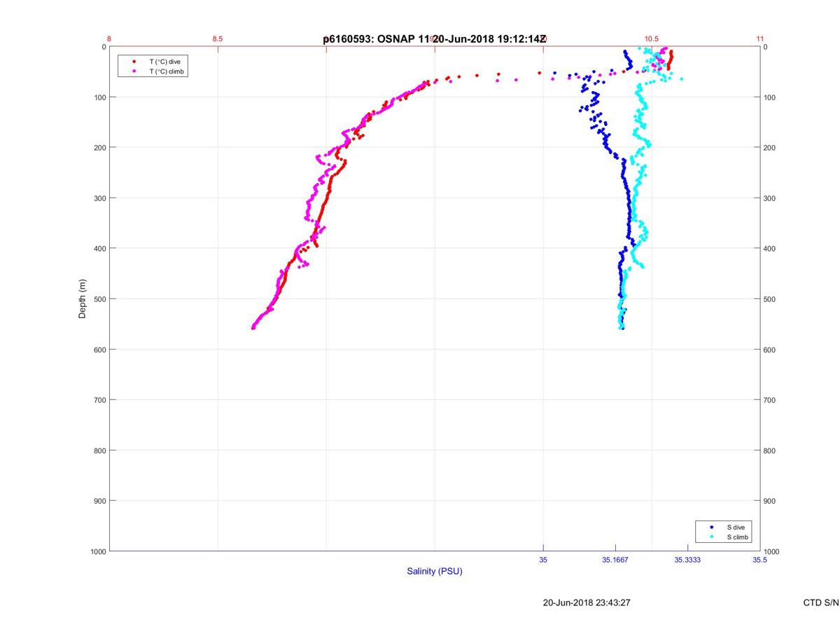This screenshot has width=840, height=620.
Task: Click the 'CTD S/N' footer text
Action: click(x=821, y=602)
